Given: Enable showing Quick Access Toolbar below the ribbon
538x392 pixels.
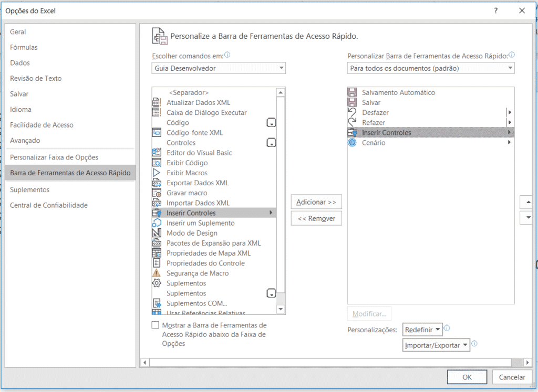Looking at the screenshot, I should pyautogui.click(x=156, y=325).
